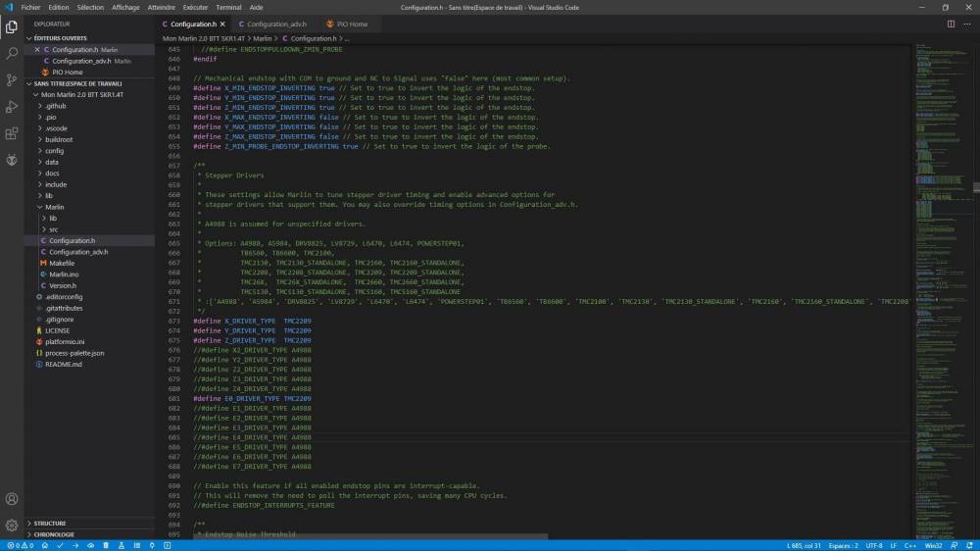
Task: Click the PlatformIO Run Task list icon
Action: 136,545
